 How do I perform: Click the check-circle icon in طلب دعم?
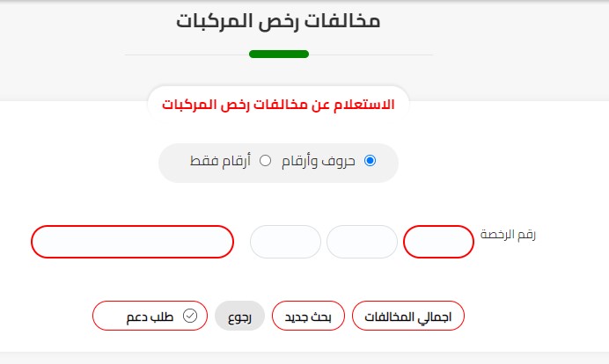coord(190,316)
